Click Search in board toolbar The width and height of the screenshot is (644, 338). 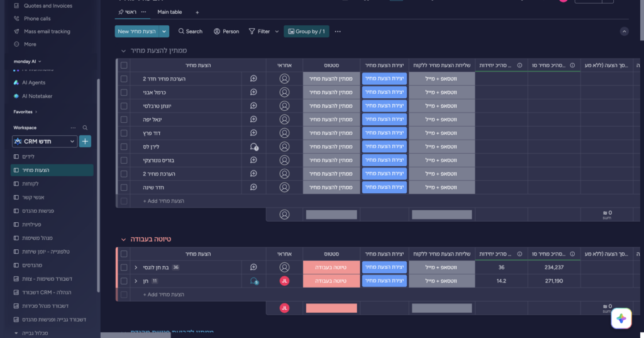tap(190, 31)
